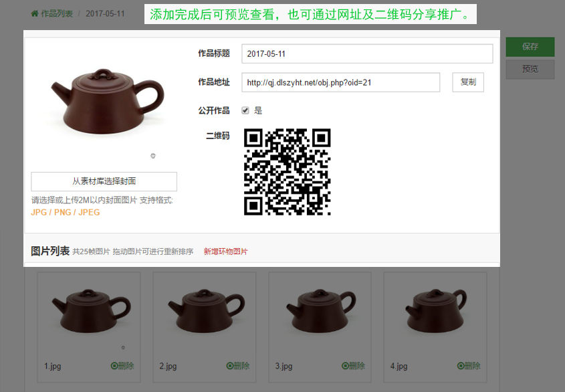Image resolution: width=565 pixels, height=392 pixels.
Task: Open the 3.jpg teapot thumbnail
Action: coord(320,311)
